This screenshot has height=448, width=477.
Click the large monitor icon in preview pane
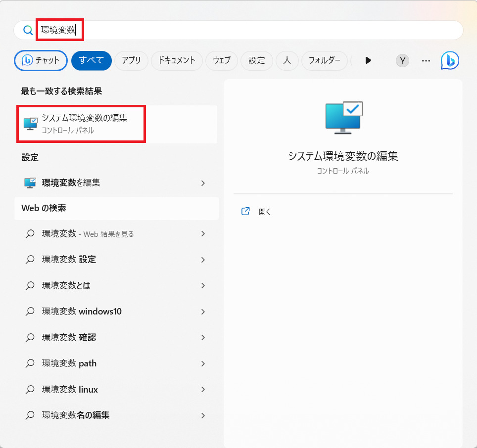coord(344,118)
